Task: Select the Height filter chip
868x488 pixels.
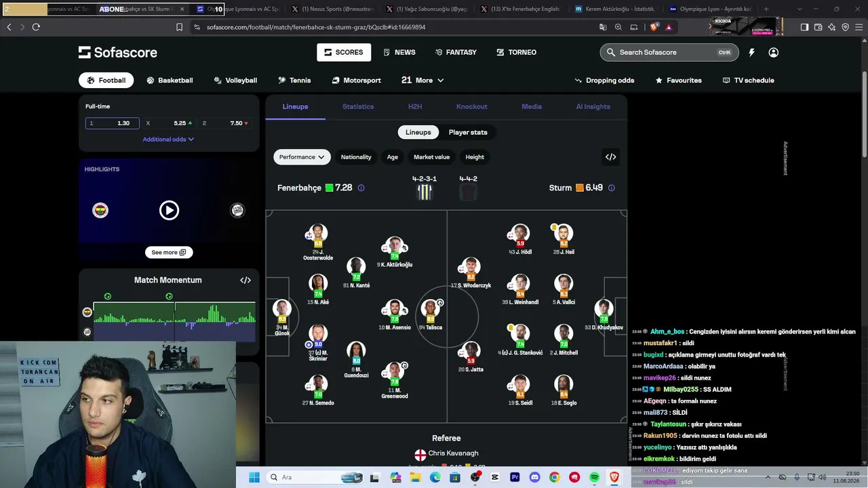Action: pos(475,157)
